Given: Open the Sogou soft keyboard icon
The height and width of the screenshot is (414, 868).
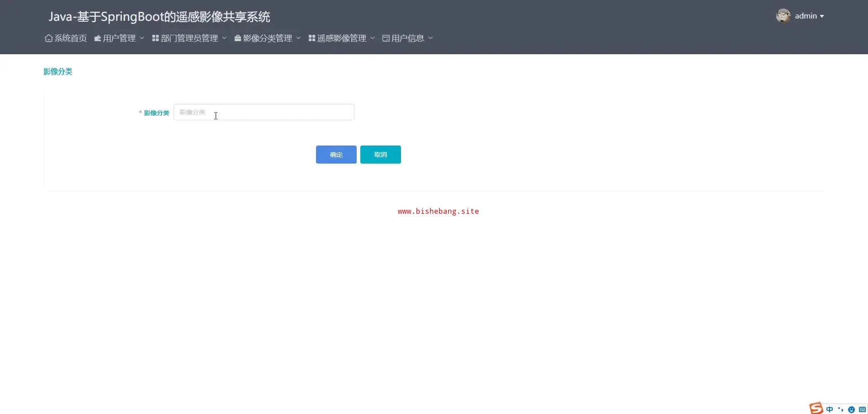Looking at the screenshot, I should pos(862,409).
